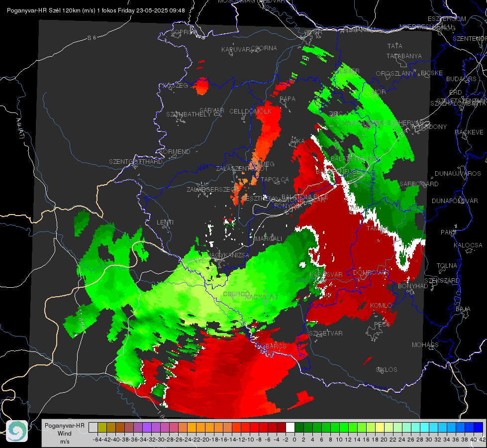The height and width of the screenshot is (448, 487).
Task: Click the SARVAR town label
Action: click(212, 111)
